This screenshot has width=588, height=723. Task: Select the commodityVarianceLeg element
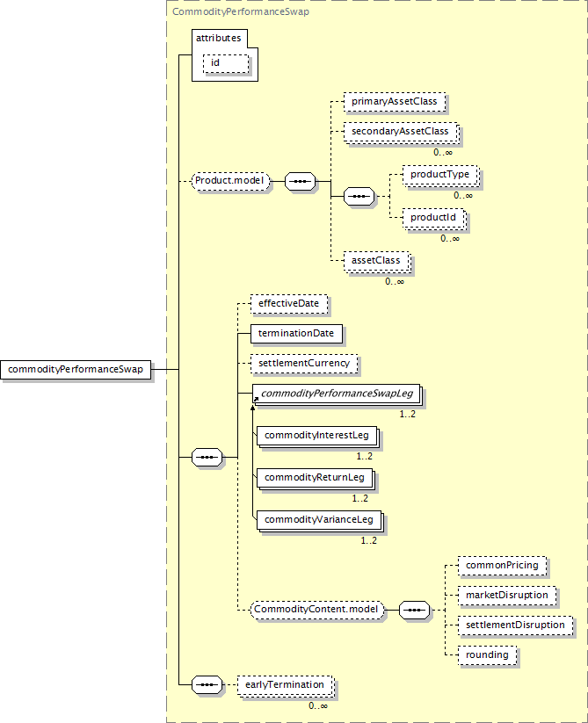click(320, 521)
